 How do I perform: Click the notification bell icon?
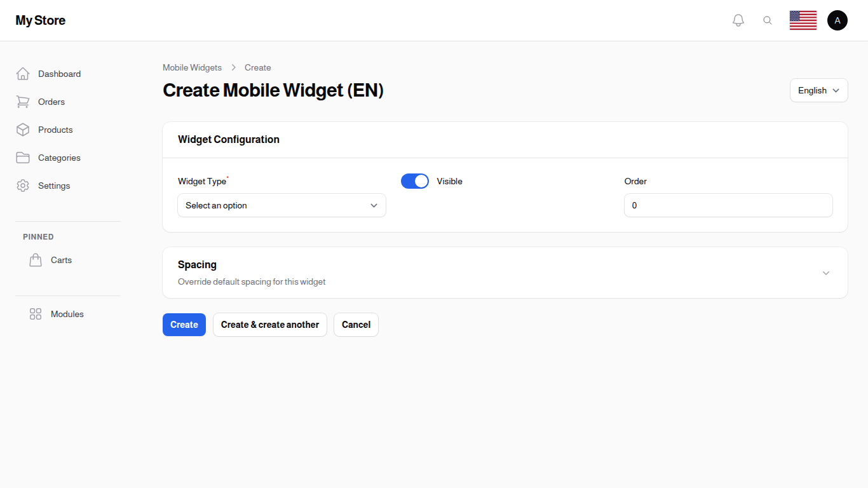[738, 20]
